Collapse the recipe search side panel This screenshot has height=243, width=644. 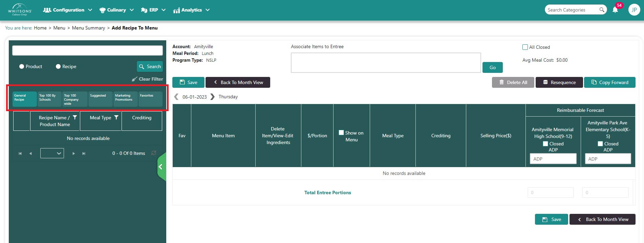(x=161, y=167)
